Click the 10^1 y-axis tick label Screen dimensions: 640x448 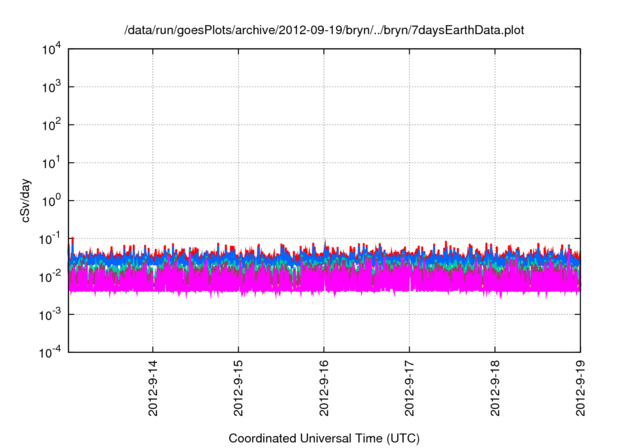click(x=52, y=163)
